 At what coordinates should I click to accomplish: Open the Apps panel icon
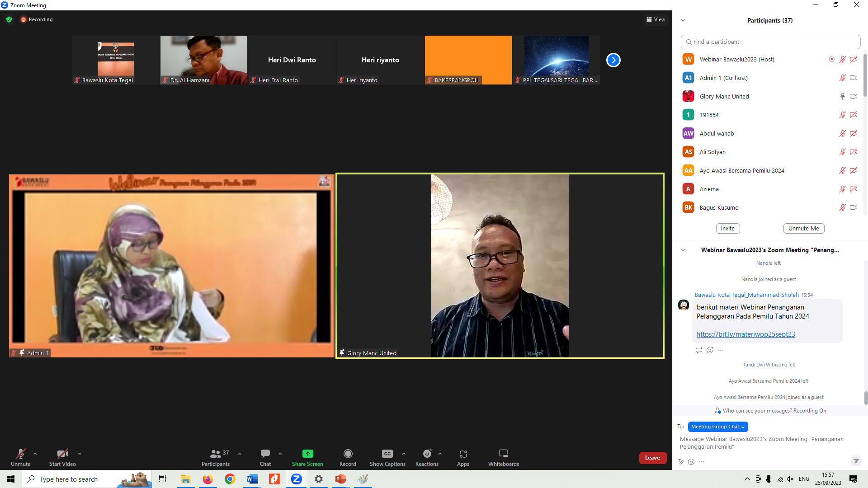[x=463, y=454]
